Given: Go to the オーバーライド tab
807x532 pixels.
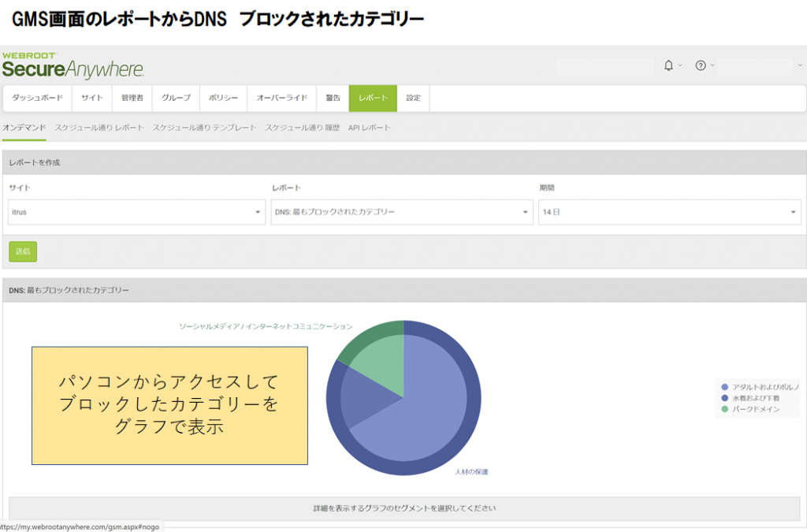Looking at the screenshot, I should [x=281, y=99].
